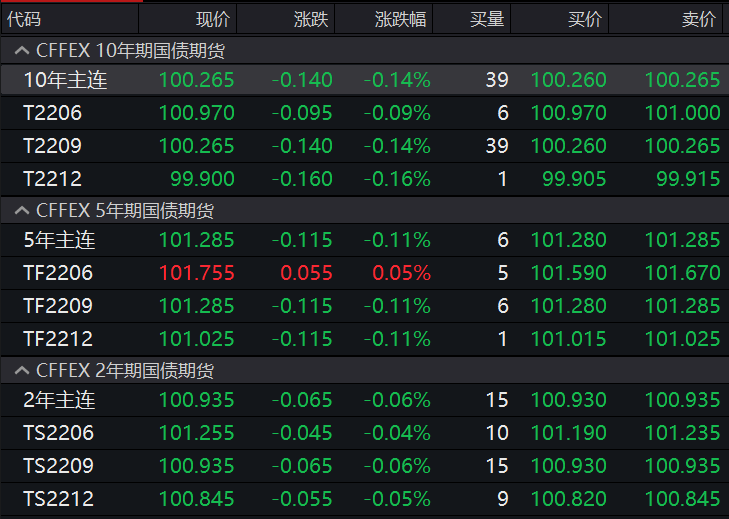
Task: Click the 买量 column header
Action: tap(488, 19)
